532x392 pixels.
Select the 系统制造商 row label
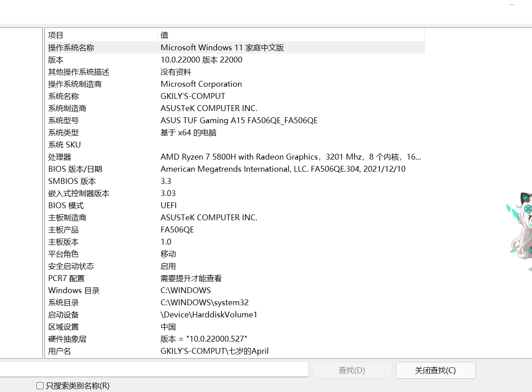coord(67,108)
